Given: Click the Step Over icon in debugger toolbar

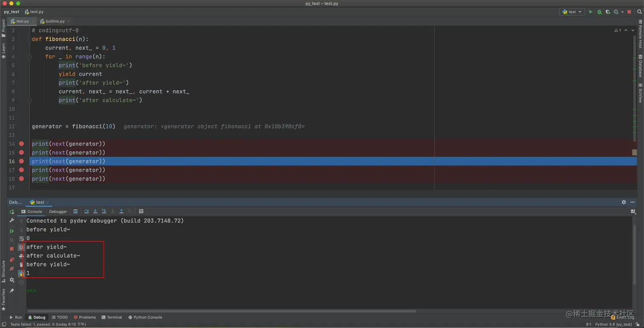Looking at the screenshot, I should point(86,212).
